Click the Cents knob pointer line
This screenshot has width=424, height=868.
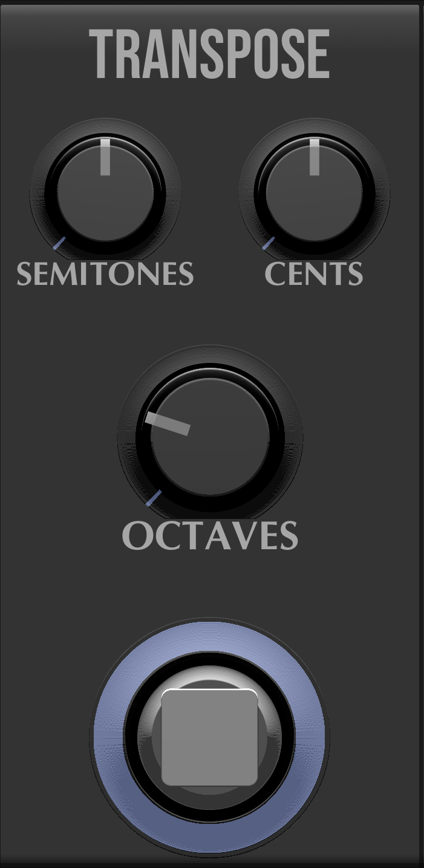(x=315, y=157)
